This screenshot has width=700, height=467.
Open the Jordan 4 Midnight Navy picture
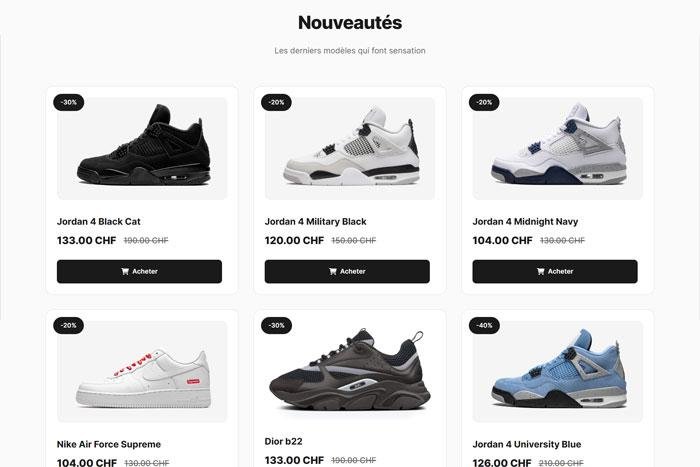(x=558, y=148)
